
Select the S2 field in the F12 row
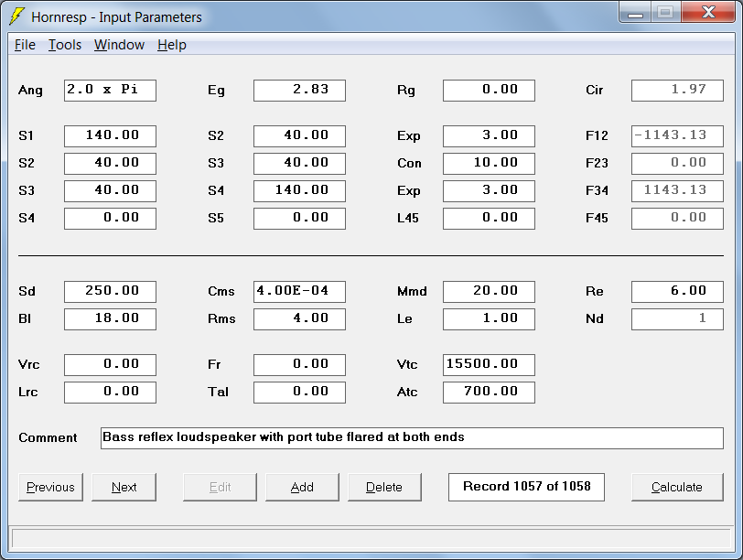pos(299,136)
